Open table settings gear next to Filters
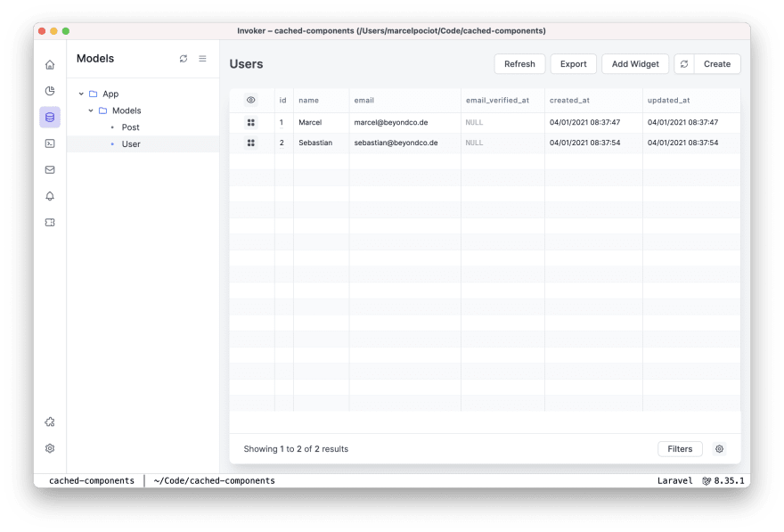This screenshot has width=784, height=532. click(719, 449)
